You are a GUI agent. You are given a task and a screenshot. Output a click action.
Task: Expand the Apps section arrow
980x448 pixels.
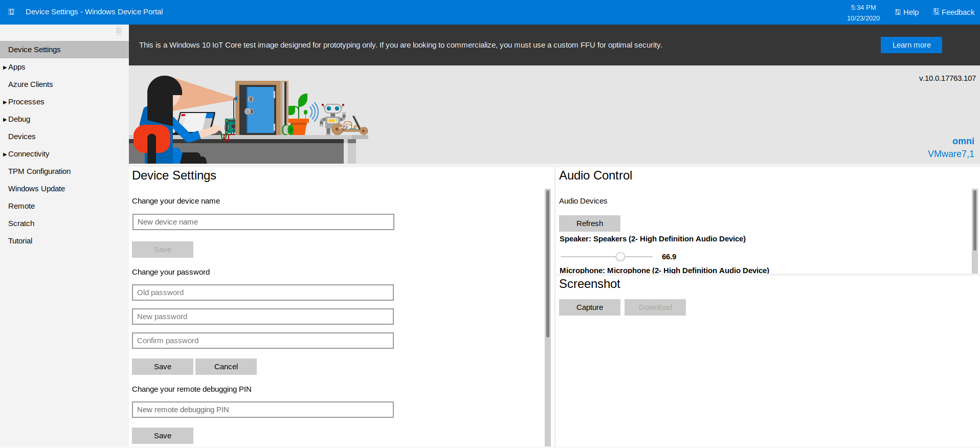(5, 68)
